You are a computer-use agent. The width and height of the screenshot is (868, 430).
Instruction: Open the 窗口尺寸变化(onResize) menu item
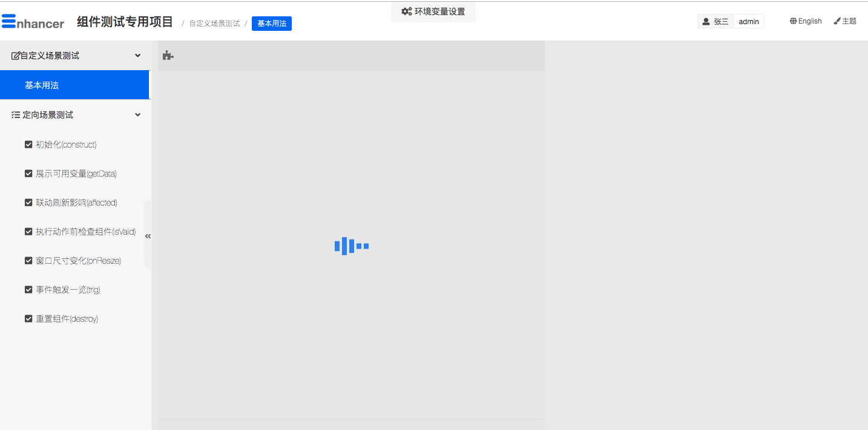78,261
